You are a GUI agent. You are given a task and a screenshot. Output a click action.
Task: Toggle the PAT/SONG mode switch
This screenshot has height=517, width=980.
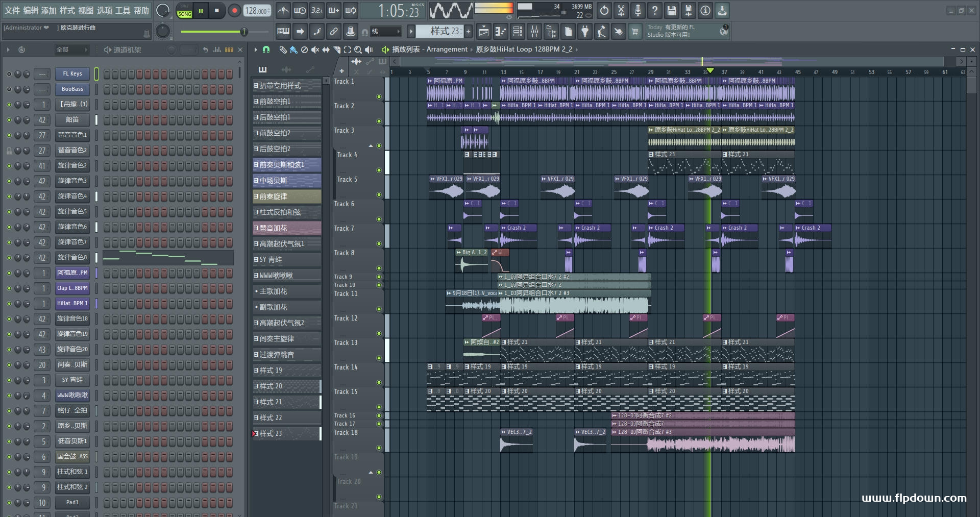tap(184, 11)
